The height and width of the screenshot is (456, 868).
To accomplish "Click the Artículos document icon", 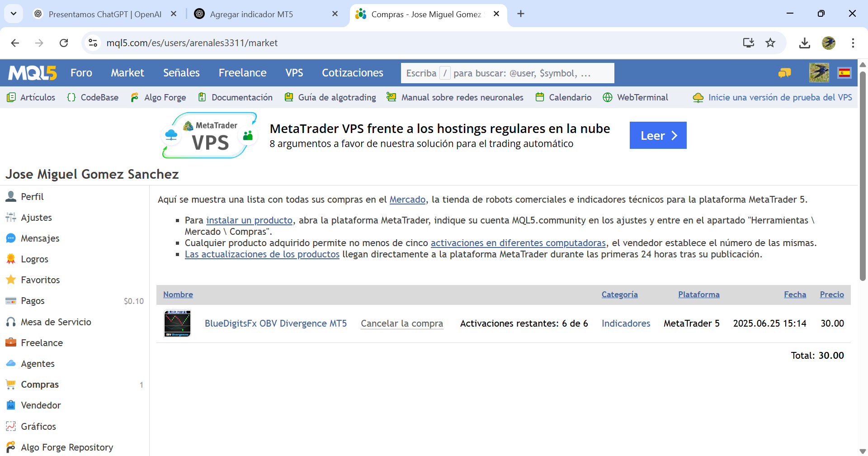I will (x=11, y=97).
